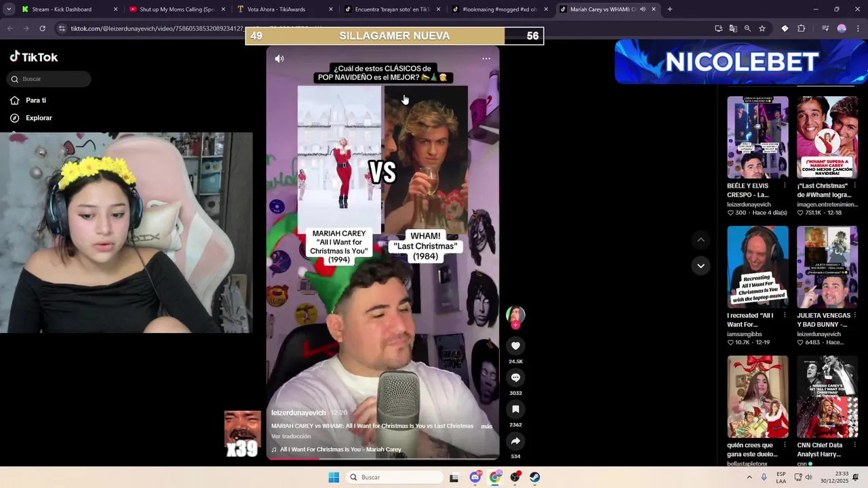Click the NICOLEBET banner
This screenshot has width=868, height=488.
(741, 62)
